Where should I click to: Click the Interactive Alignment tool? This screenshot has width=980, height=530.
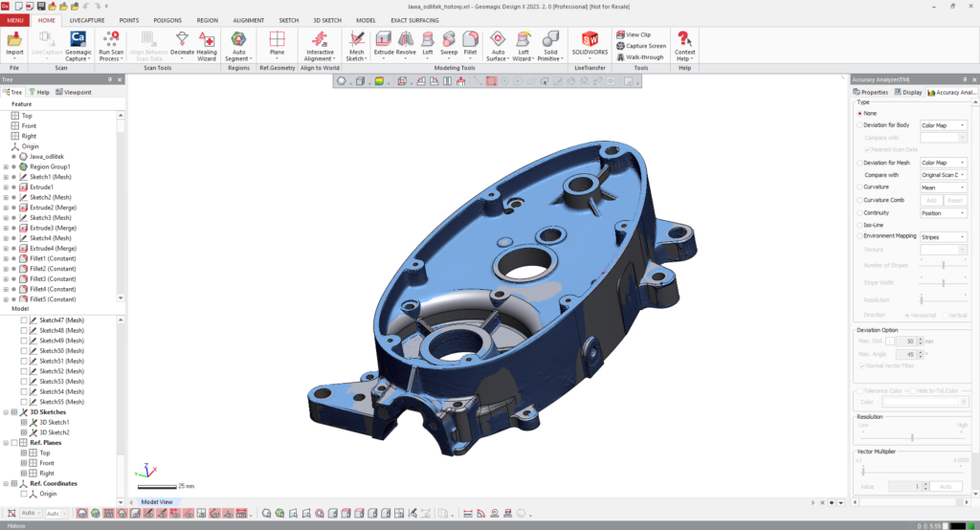click(x=319, y=39)
